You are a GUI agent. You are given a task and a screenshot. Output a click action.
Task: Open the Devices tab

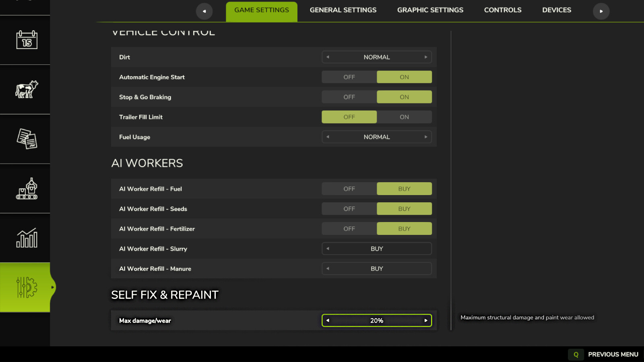[x=556, y=10]
